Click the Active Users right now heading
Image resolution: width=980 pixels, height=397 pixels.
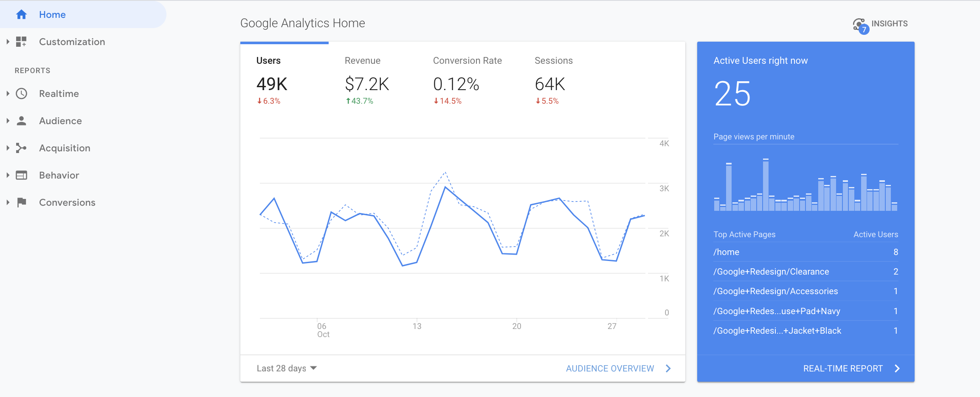760,61
